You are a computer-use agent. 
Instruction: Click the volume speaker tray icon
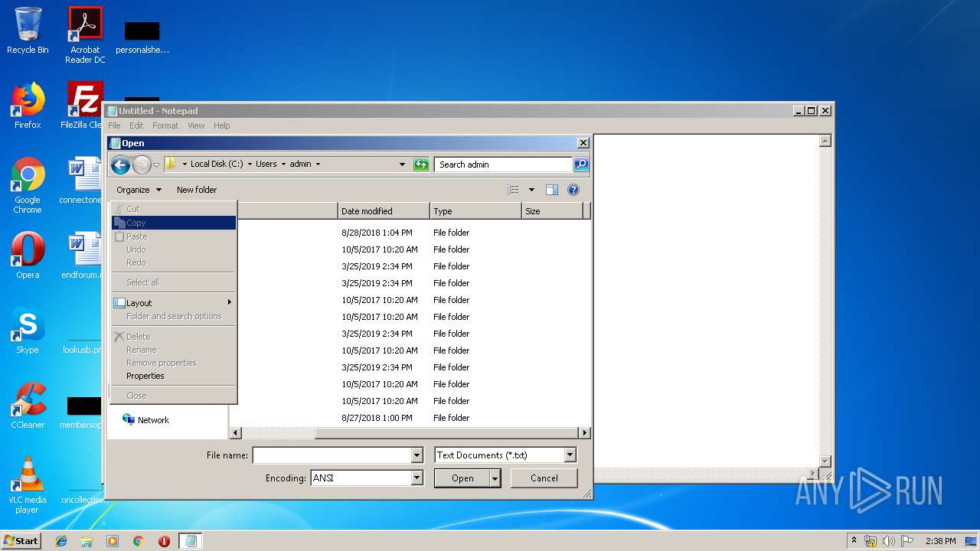click(x=888, y=541)
